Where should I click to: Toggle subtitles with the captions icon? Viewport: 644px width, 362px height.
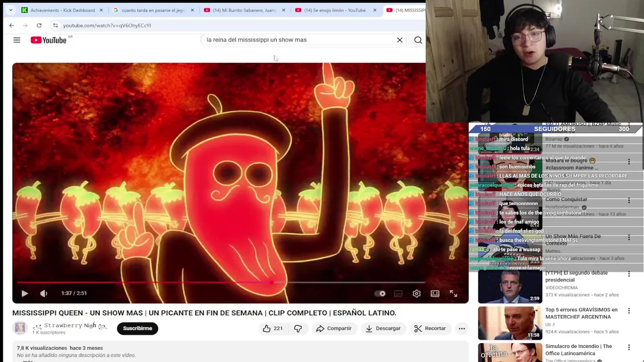tap(398, 293)
